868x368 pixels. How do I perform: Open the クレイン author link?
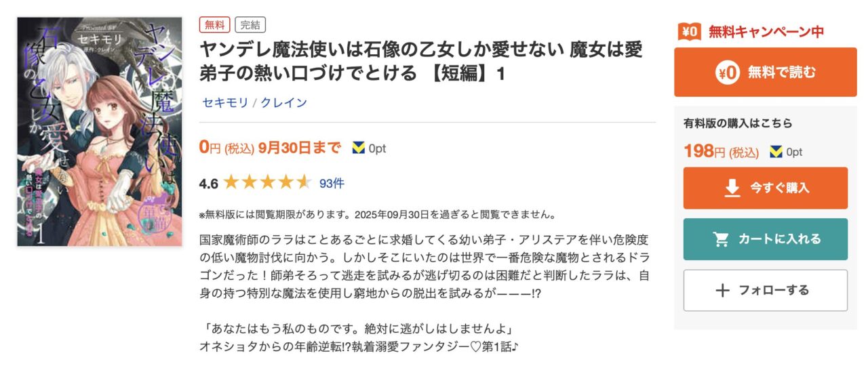tap(284, 103)
